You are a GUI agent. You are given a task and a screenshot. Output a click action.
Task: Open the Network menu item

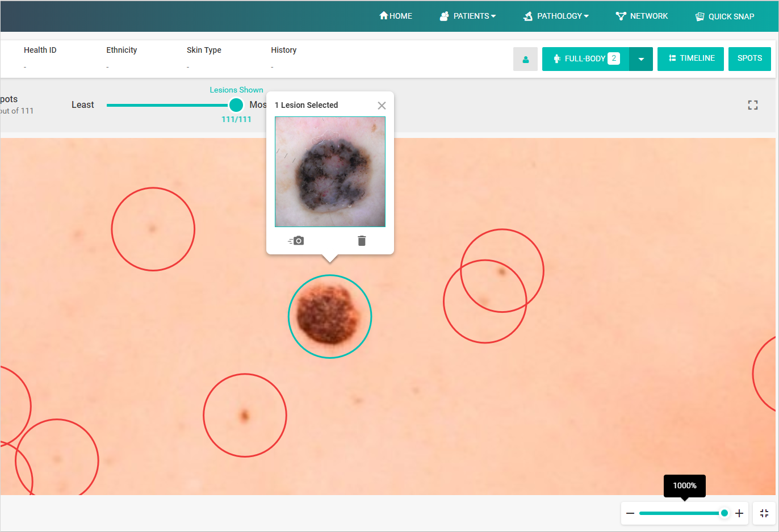tap(642, 16)
